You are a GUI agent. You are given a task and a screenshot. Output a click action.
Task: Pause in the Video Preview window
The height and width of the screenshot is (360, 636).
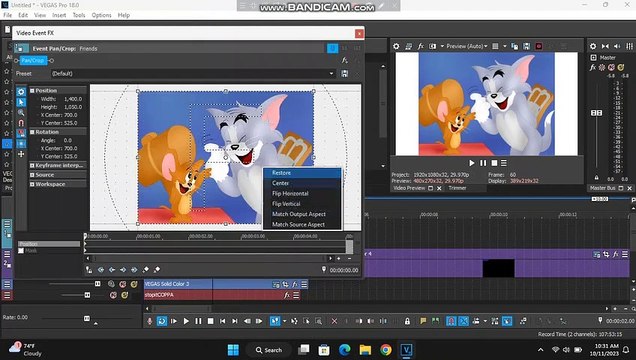pos(483,163)
